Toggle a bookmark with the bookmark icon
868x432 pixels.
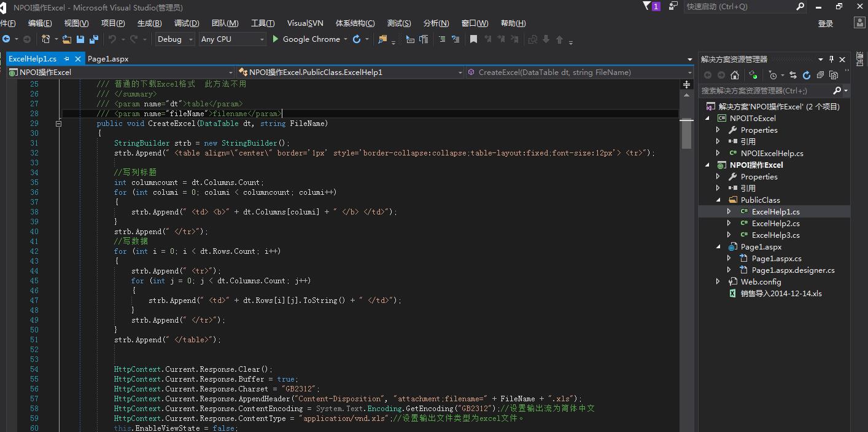473,39
